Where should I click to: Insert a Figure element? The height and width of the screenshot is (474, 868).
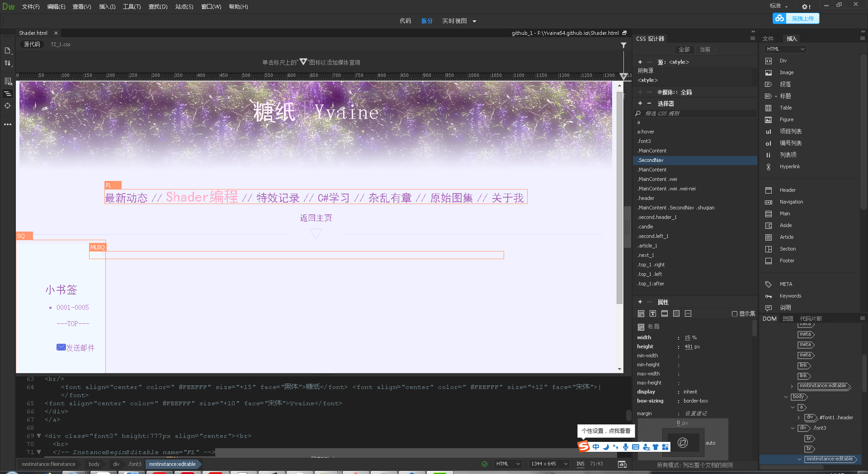point(786,119)
